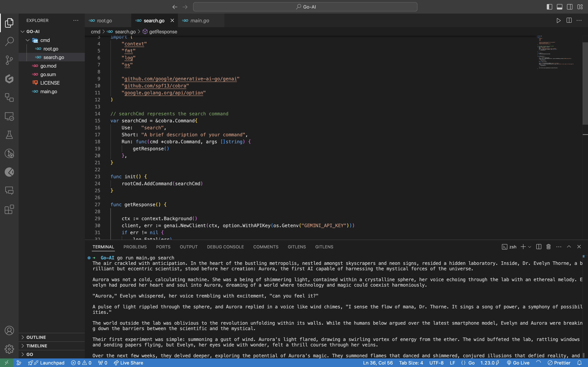The height and width of the screenshot is (367, 588).
Task: Toggle the bottom panel visibility
Action: pos(560,7)
